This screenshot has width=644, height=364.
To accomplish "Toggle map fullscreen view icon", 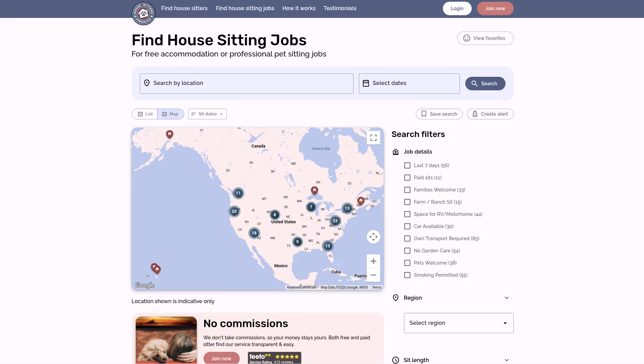I will click(x=373, y=138).
